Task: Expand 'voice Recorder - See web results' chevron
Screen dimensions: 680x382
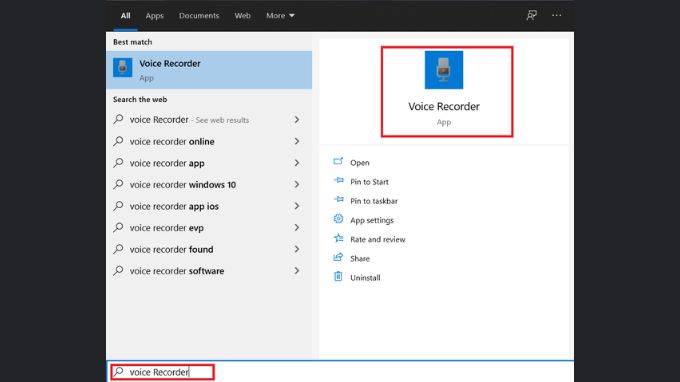Action: (x=297, y=120)
